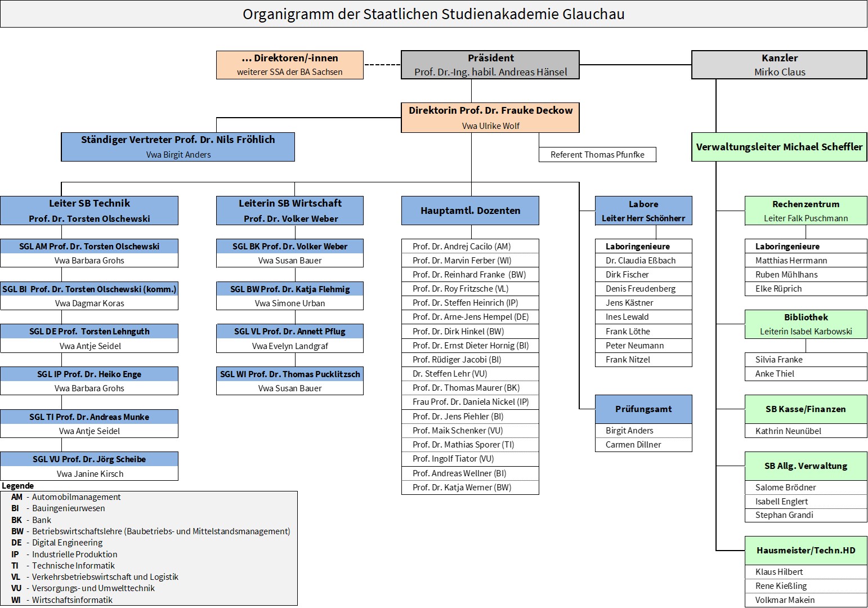Click Stephan Grandi entry
The height and width of the screenshot is (608, 868).
(806, 515)
